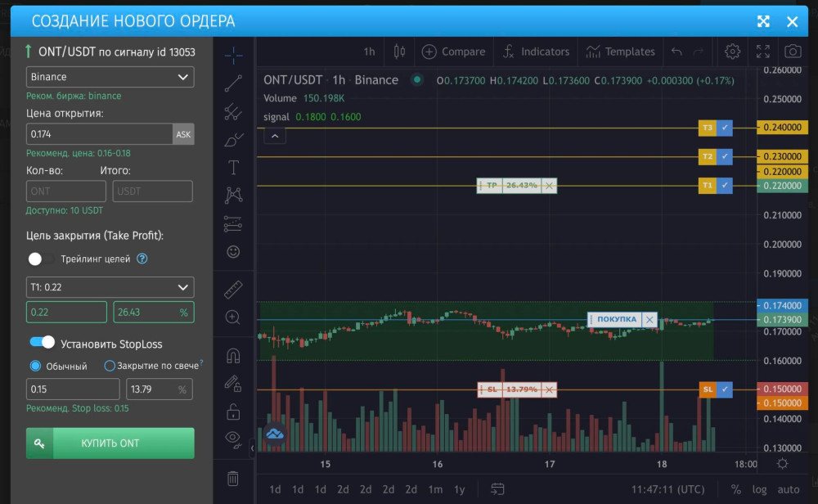Viewport: 818px width, 504px height.
Task: Toggle the T3 target checkmark
Action: (x=725, y=128)
